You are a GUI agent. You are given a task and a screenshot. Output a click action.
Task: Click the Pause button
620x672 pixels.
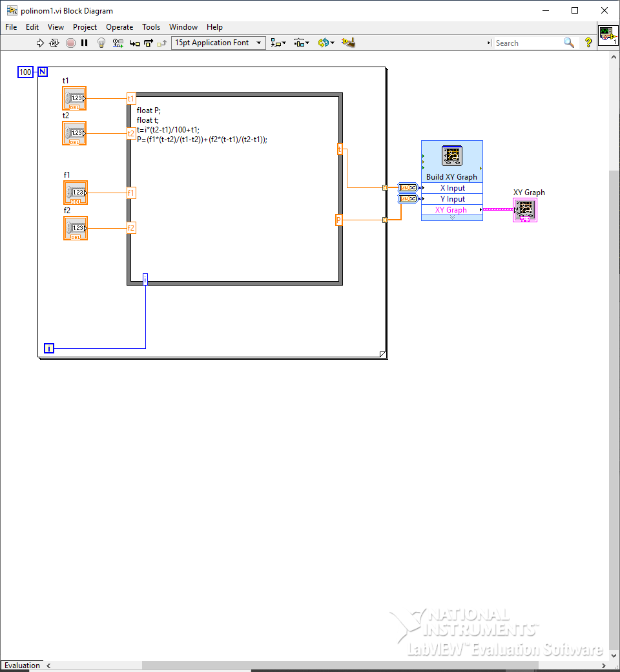click(85, 43)
